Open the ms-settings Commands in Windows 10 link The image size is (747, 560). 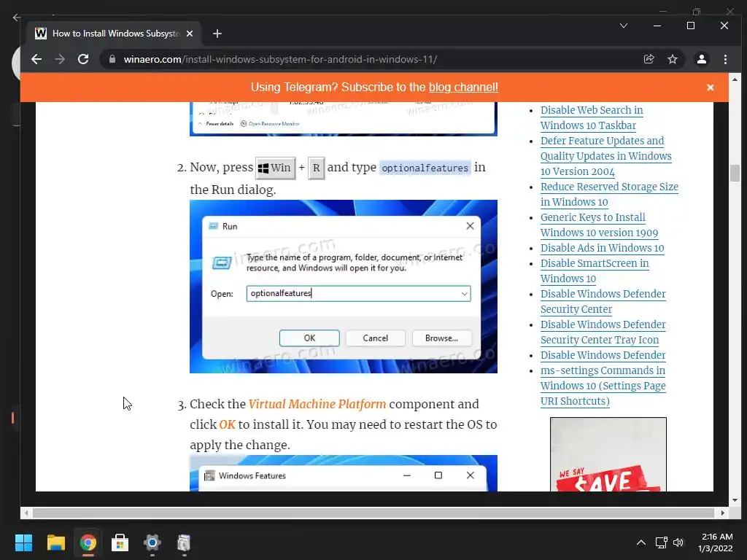point(603,386)
